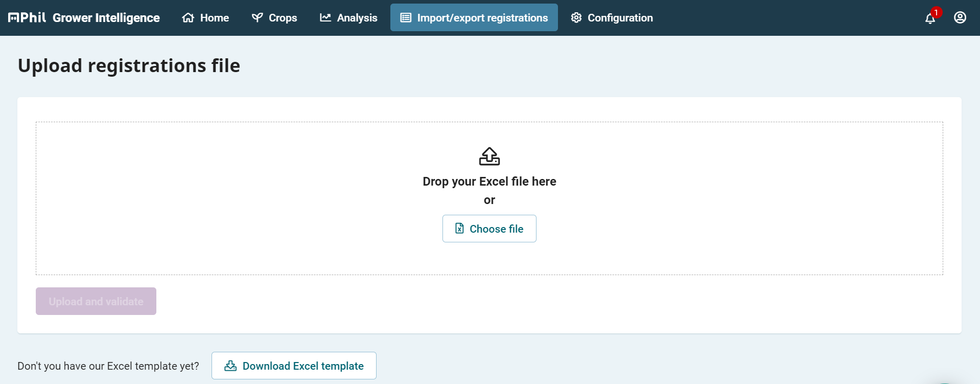980x384 pixels.
Task: Open the user account profile icon
Action: (x=960, y=17)
